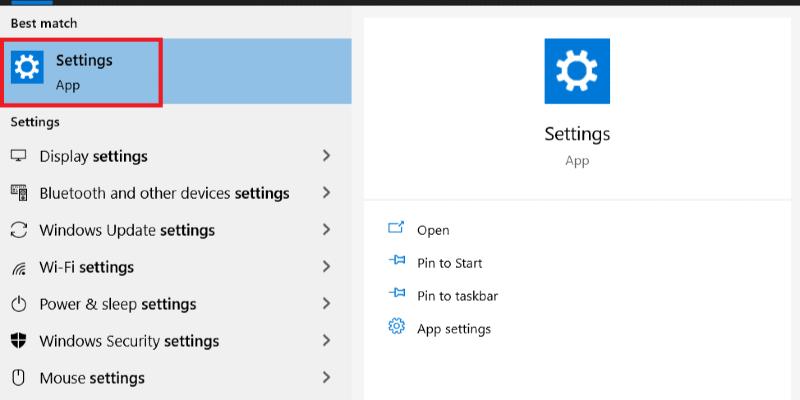
Task: Open Windows Security settings result
Action: pos(176,341)
